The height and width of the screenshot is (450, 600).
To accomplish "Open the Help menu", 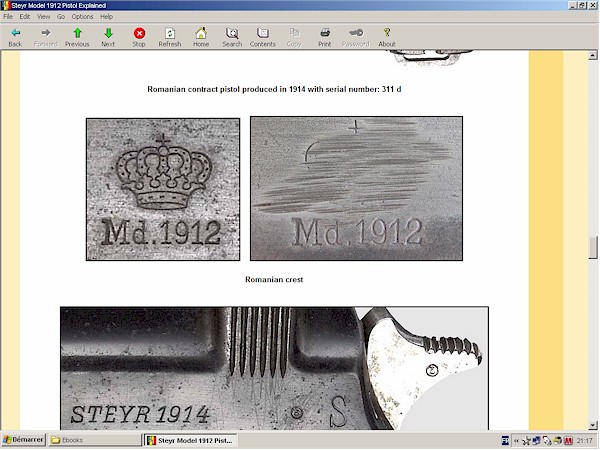I will coord(106,17).
